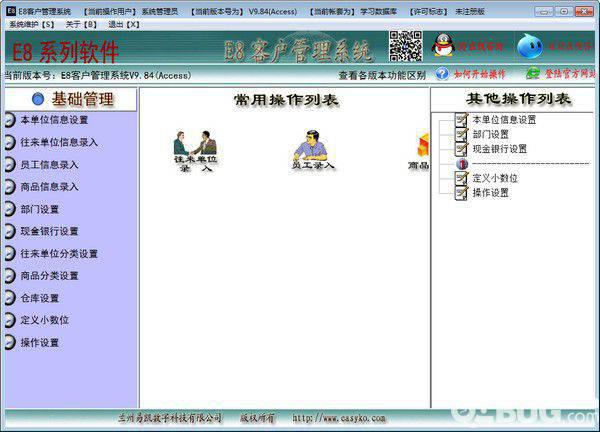Click 当前版本号 version text
The width and height of the screenshot is (600, 432).
(x=97, y=75)
